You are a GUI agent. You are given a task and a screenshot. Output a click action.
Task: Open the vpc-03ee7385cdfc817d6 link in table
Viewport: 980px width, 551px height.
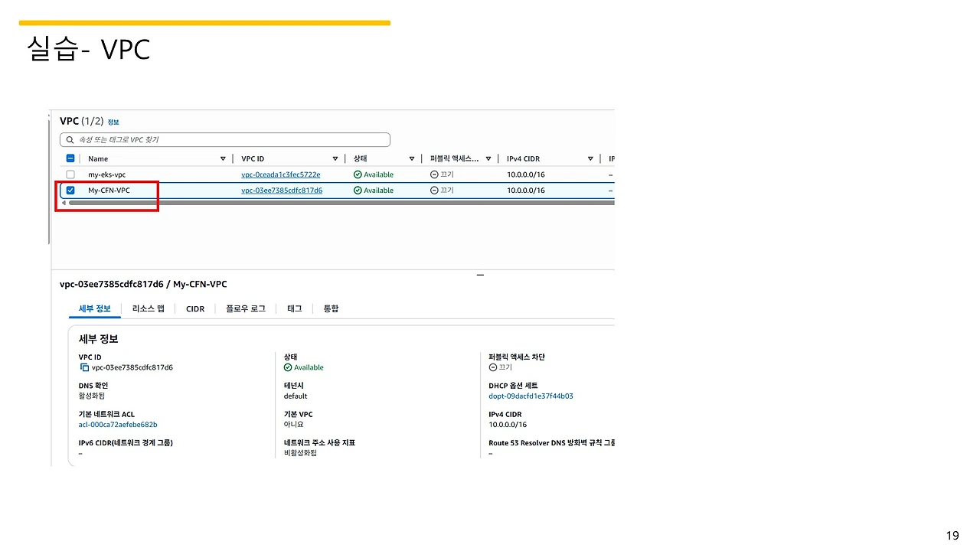tap(282, 191)
